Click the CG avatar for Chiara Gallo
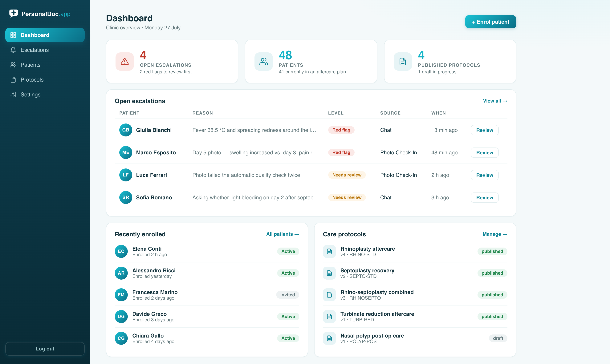This screenshot has height=364, width=610. [x=121, y=338]
